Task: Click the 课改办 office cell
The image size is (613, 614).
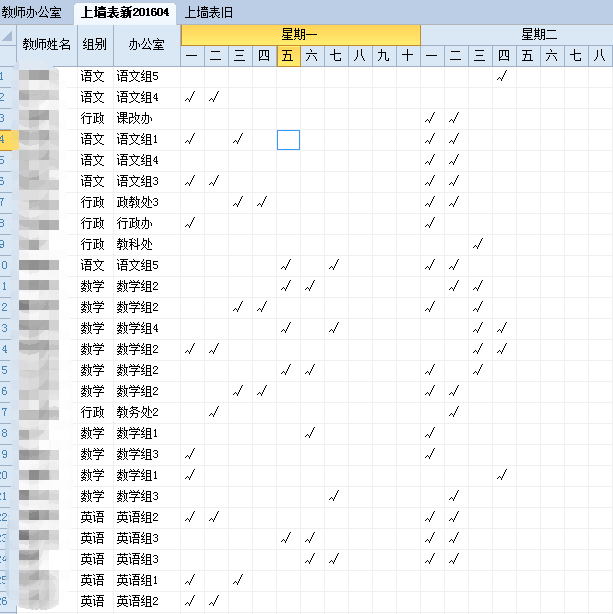Action: coord(147,118)
